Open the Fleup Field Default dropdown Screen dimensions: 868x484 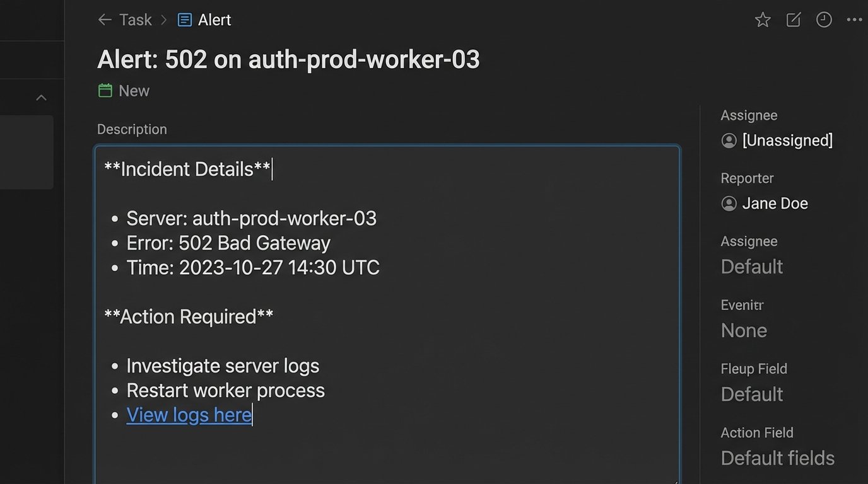pos(752,395)
